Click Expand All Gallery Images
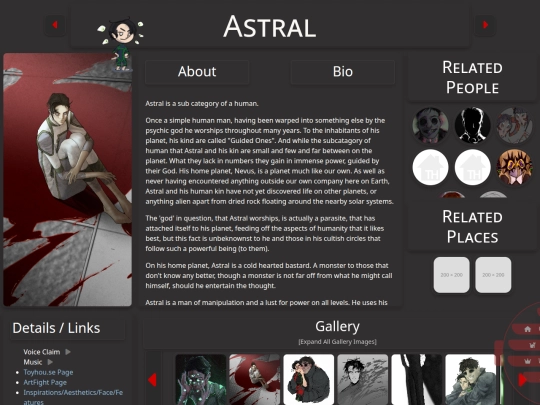Image resolution: width=540 pixels, height=405 pixels. tap(338, 342)
